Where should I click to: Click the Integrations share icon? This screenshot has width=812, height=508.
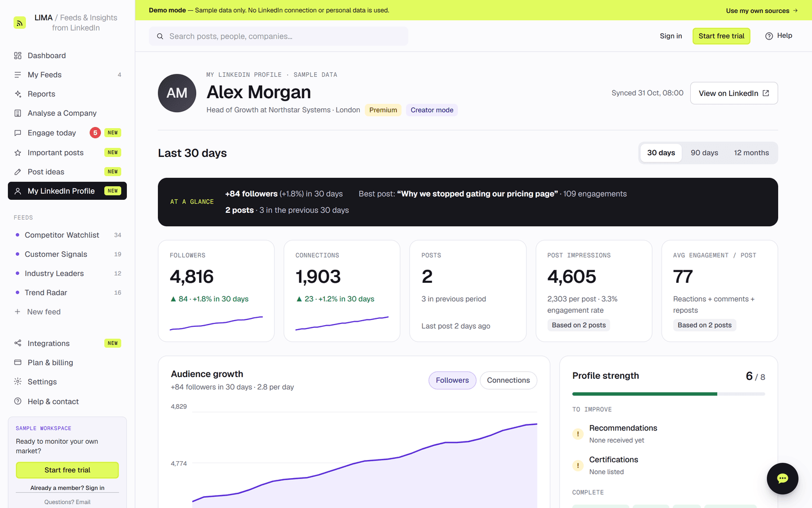tap(17, 343)
